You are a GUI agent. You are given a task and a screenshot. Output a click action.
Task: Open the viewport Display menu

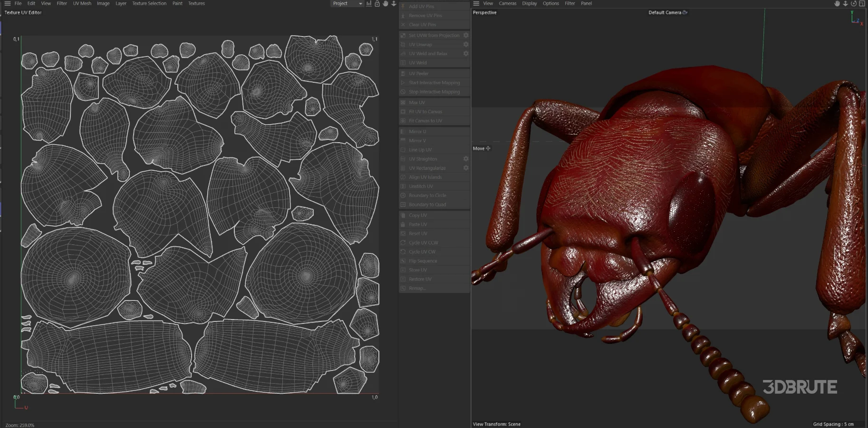pyautogui.click(x=529, y=3)
